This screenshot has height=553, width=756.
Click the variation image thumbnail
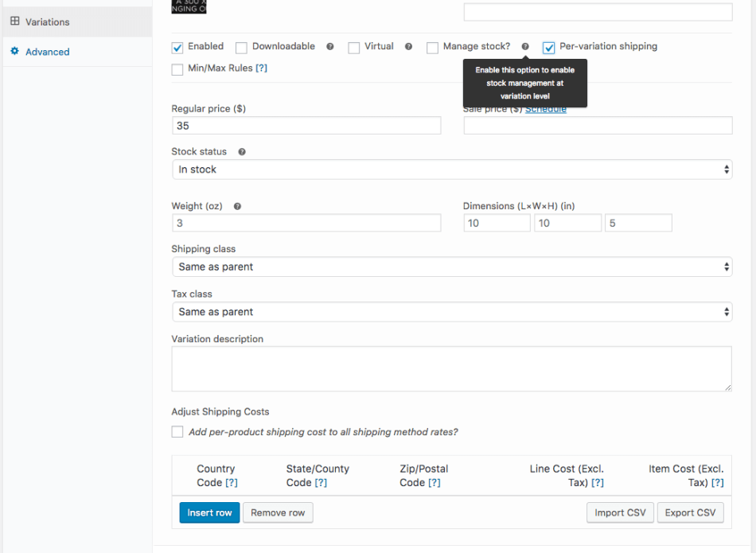click(x=188, y=6)
